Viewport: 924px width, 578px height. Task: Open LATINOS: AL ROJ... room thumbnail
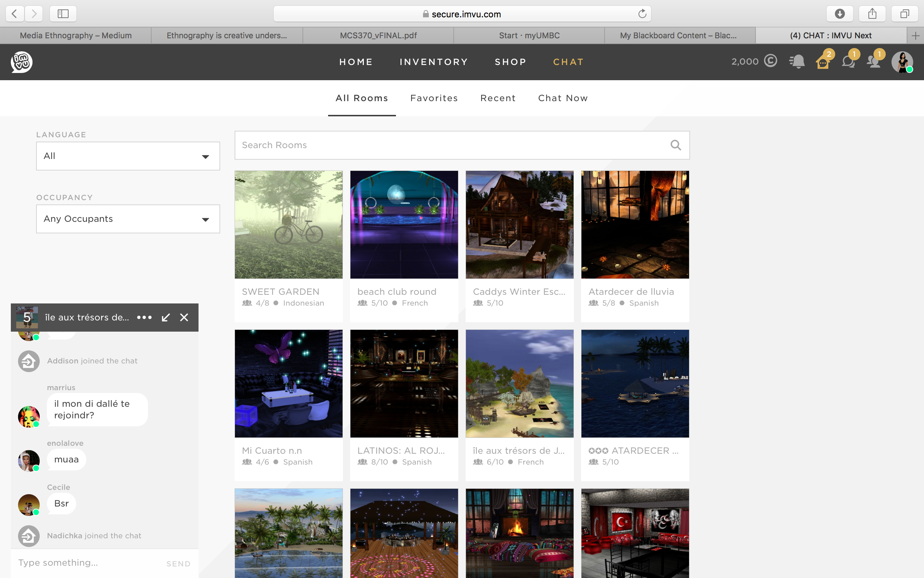[x=404, y=384]
